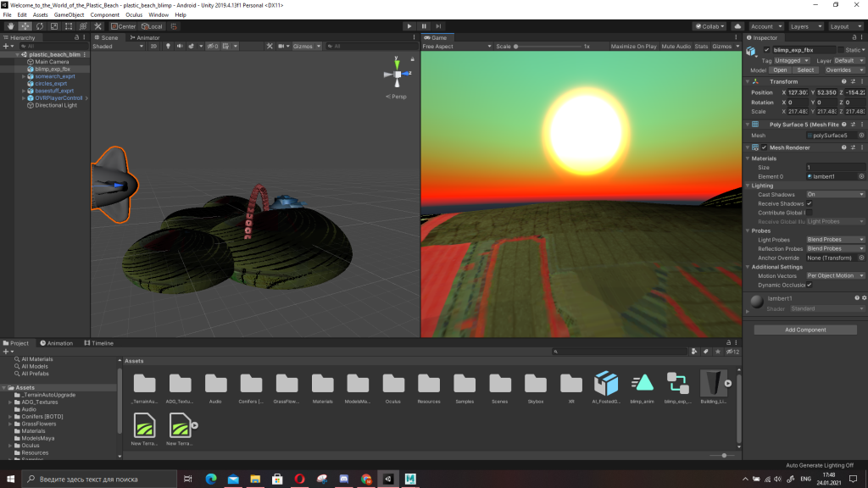Select the blimp_anim asset in Project

pos(642,387)
